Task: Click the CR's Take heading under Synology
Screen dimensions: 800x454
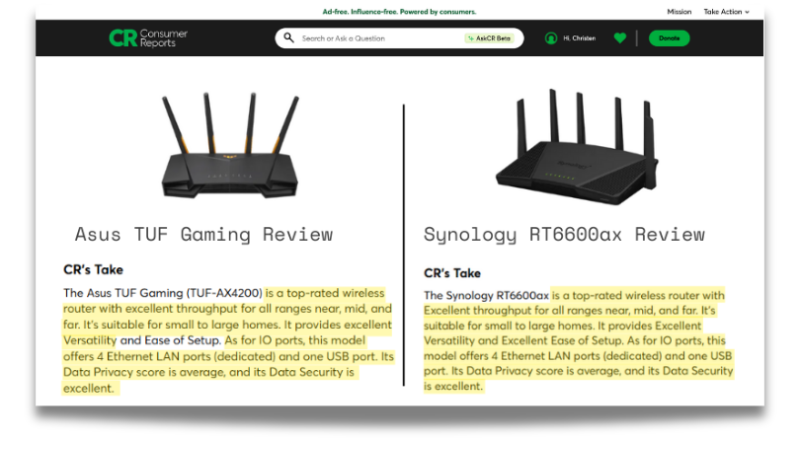Action: 452,273
